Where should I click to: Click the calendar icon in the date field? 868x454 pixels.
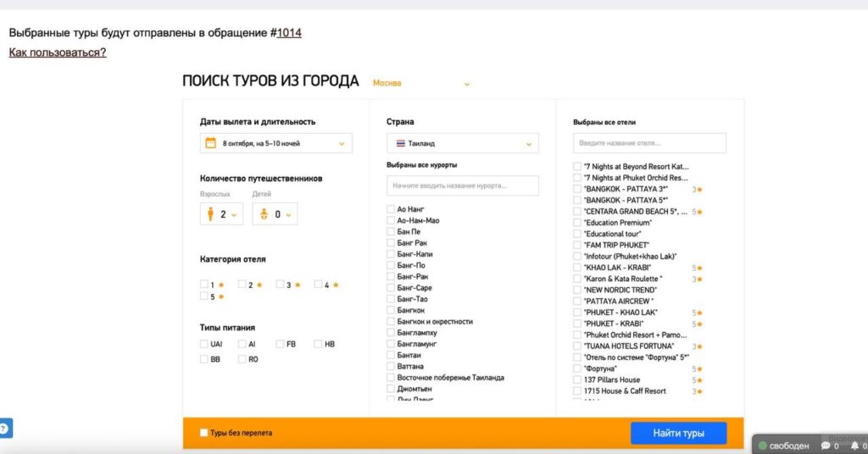pos(210,143)
